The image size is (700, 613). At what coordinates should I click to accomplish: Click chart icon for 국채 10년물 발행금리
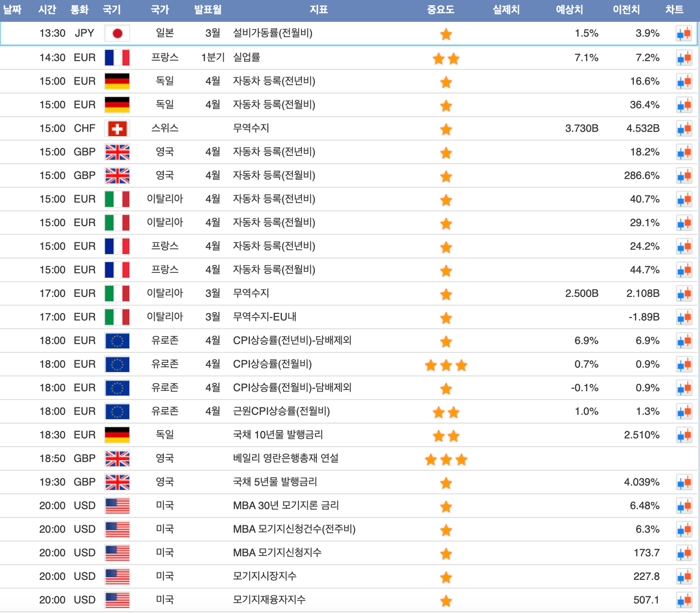(x=684, y=435)
